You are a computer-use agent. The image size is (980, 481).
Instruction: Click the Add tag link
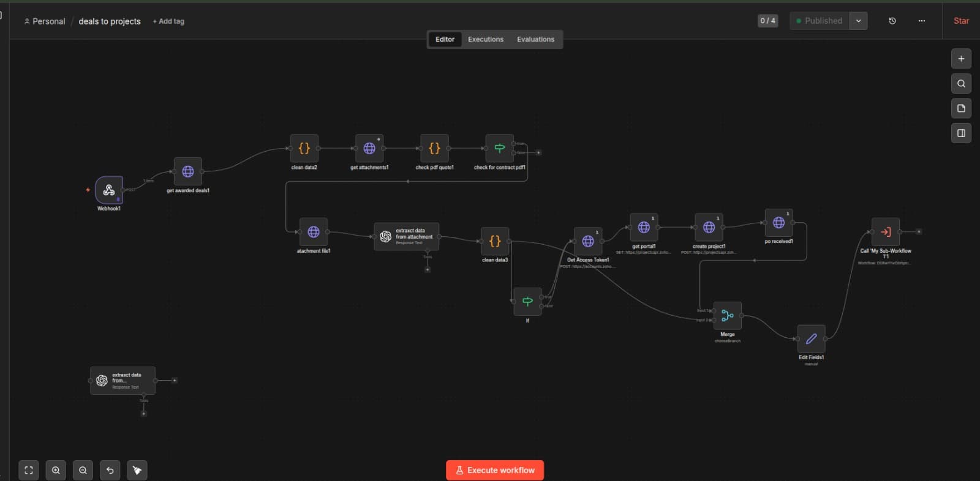(168, 21)
